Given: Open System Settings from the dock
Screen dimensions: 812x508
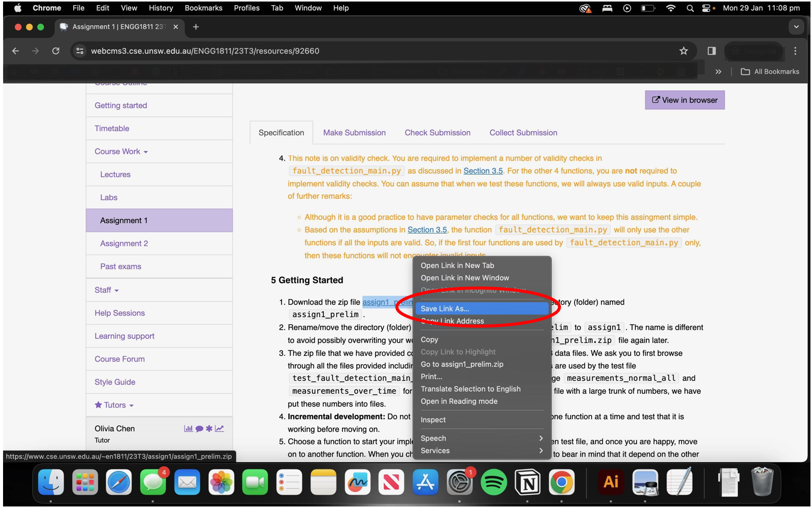Looking at the screenshot, I should click(x=459, y=482).
